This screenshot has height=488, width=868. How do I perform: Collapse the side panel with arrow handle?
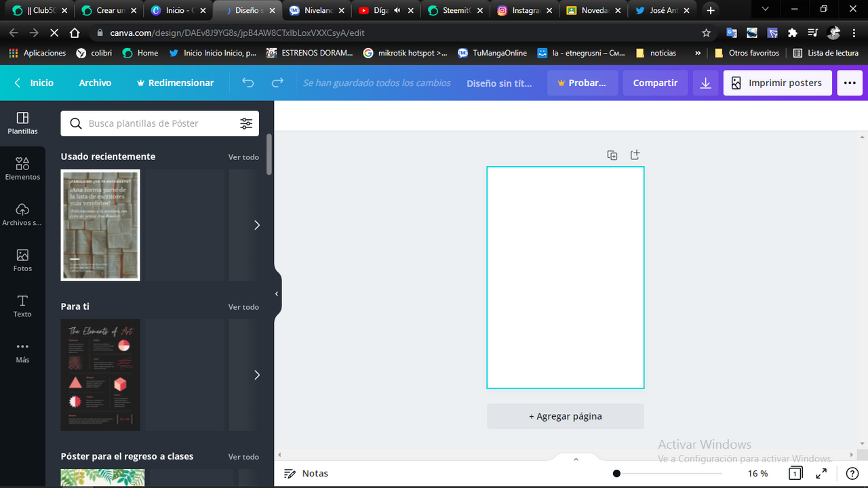pyautogui.click(x=277, y=293)
